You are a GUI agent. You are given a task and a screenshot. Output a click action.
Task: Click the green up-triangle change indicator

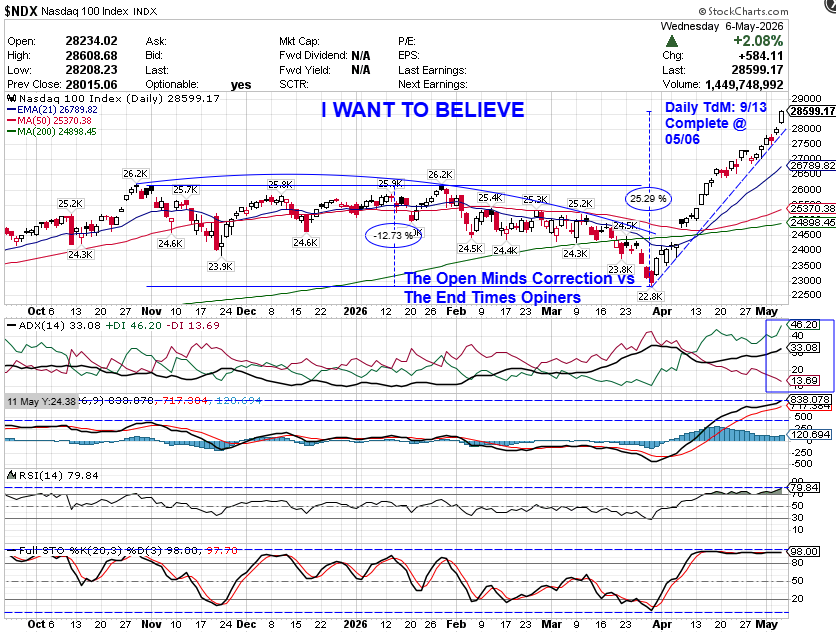click(672, 41)
